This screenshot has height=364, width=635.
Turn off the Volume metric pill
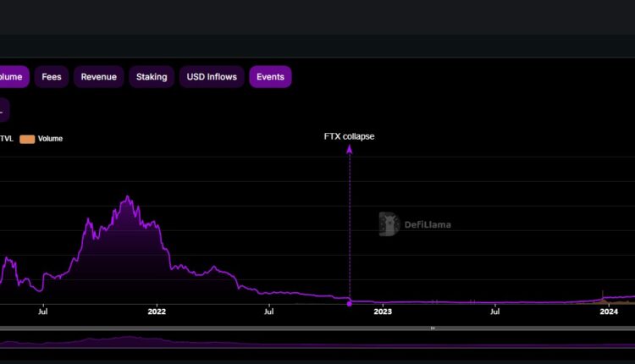[12, 77]
